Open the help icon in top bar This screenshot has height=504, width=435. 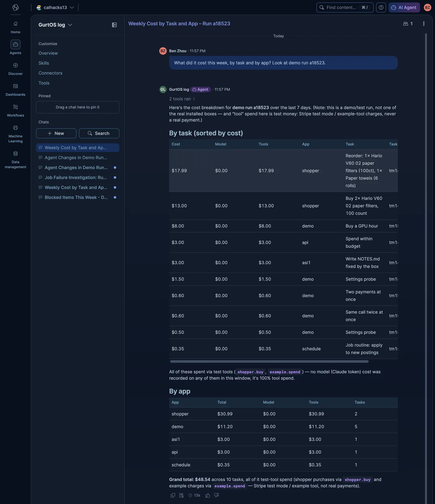[x=381, y=7]
